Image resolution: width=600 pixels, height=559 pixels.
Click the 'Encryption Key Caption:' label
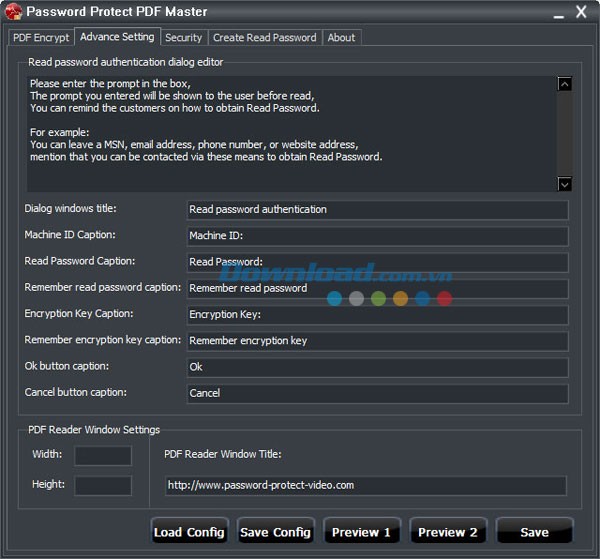(79, 313)
